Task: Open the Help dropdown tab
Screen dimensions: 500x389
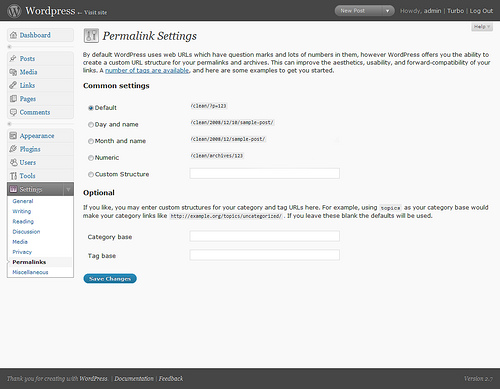Action: click(482, 27)
